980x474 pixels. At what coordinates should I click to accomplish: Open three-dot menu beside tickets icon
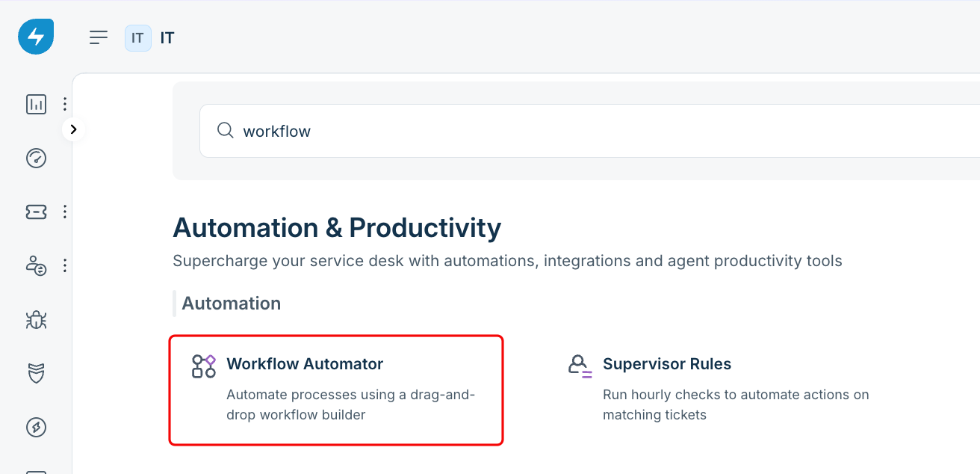click(x=65, y=212)
